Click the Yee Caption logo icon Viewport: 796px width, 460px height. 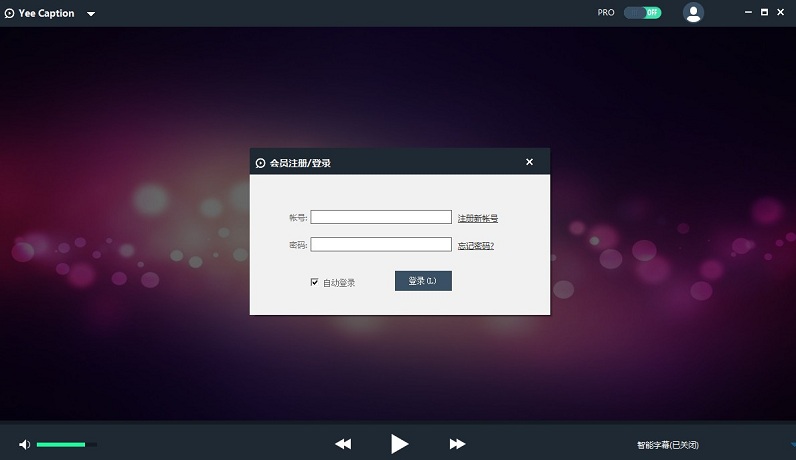[9, 14]
